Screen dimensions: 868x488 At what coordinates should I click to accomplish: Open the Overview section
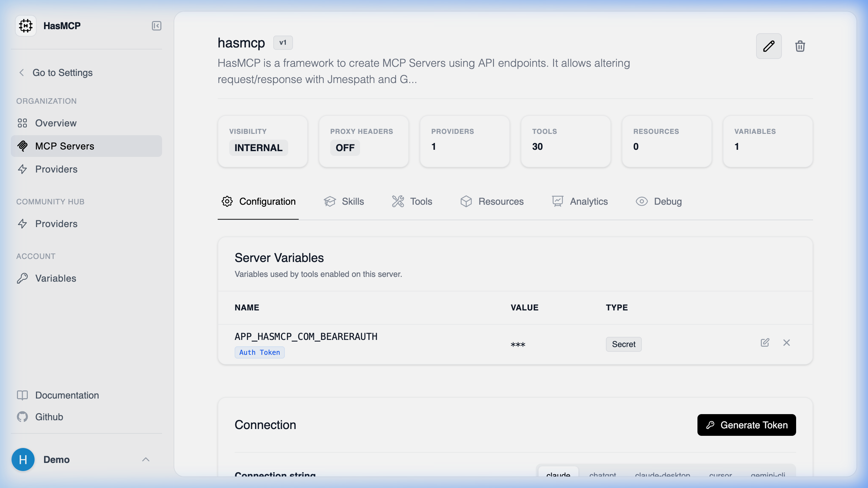point(55,123)
